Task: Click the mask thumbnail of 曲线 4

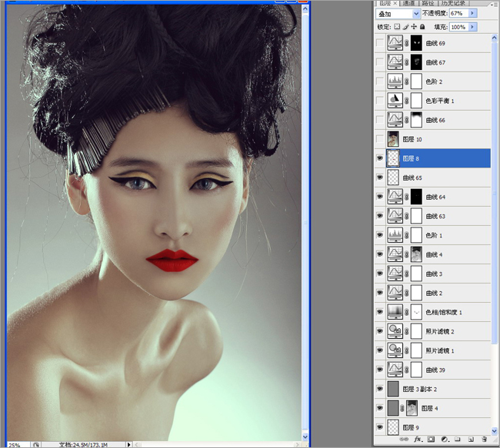Action: (x=416, y=254)
